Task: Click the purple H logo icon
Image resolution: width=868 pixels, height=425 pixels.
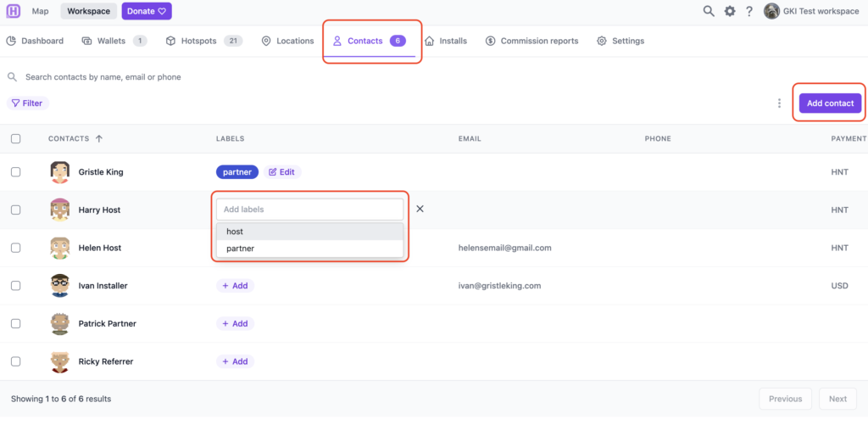Action: pos(13,11)
